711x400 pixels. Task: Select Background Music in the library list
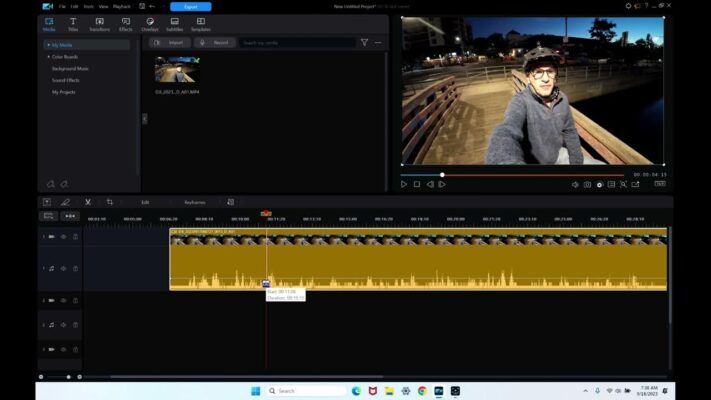pyautogui.click(x=70, y=68)
